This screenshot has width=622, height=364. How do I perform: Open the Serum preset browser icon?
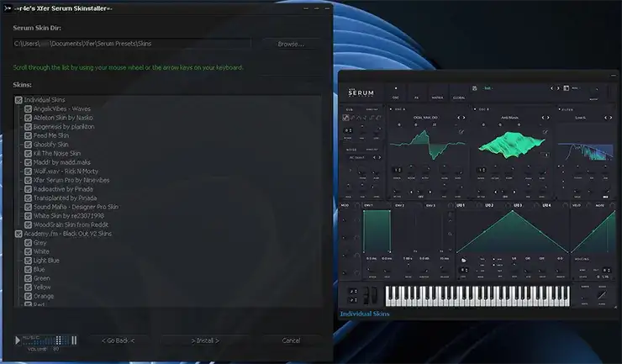[566, 88]
